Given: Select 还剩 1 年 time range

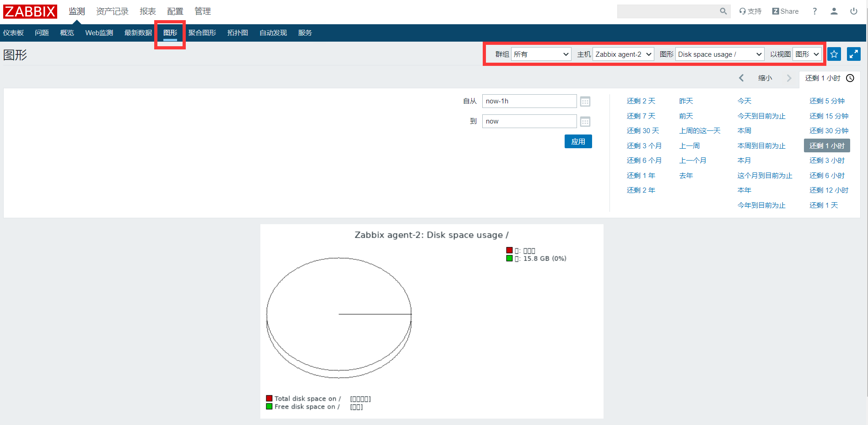Looking at the screenshot, I should 641,176.
